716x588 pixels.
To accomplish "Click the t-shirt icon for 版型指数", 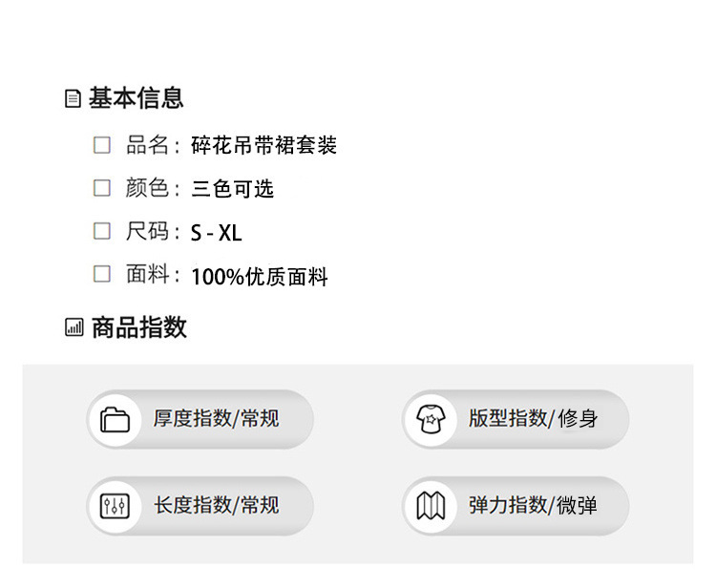I will 430,419.
